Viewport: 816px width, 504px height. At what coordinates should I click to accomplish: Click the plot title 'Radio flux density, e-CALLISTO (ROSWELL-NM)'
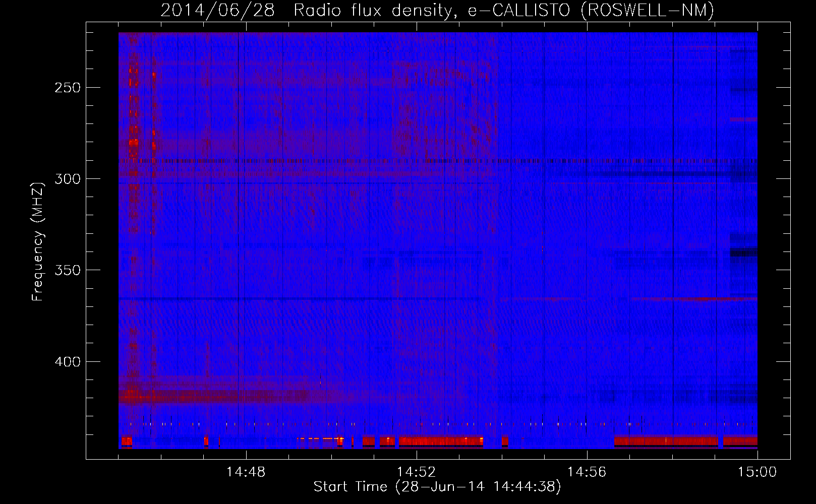pyautogui.click(x=504, y=10)
